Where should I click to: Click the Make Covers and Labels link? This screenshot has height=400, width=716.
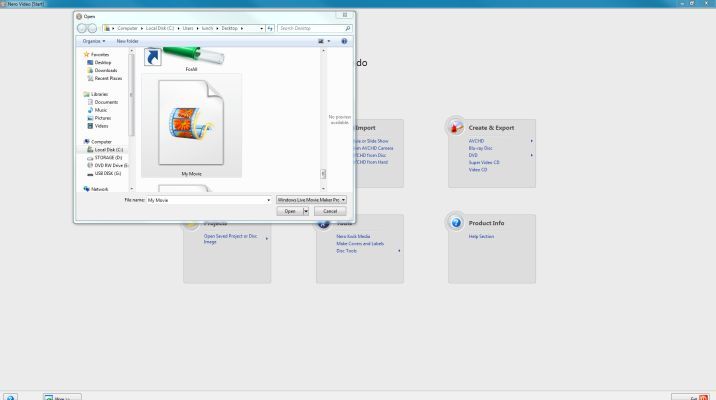360,244
